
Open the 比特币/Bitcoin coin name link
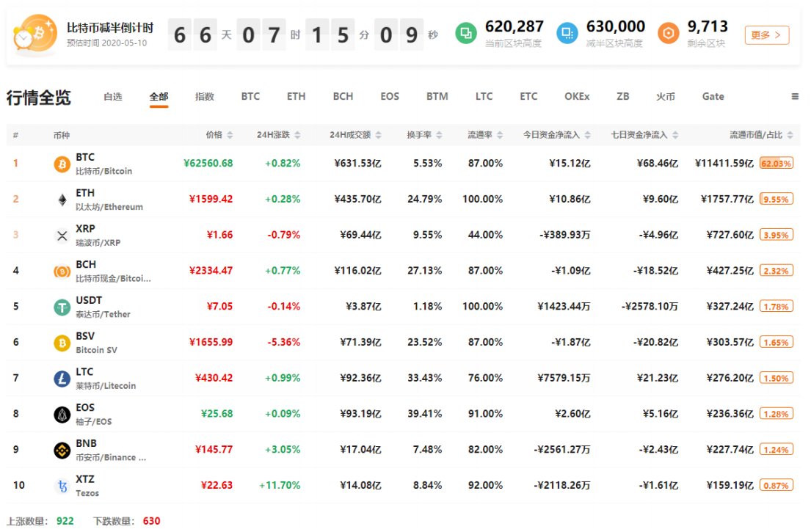pos(104,171)
